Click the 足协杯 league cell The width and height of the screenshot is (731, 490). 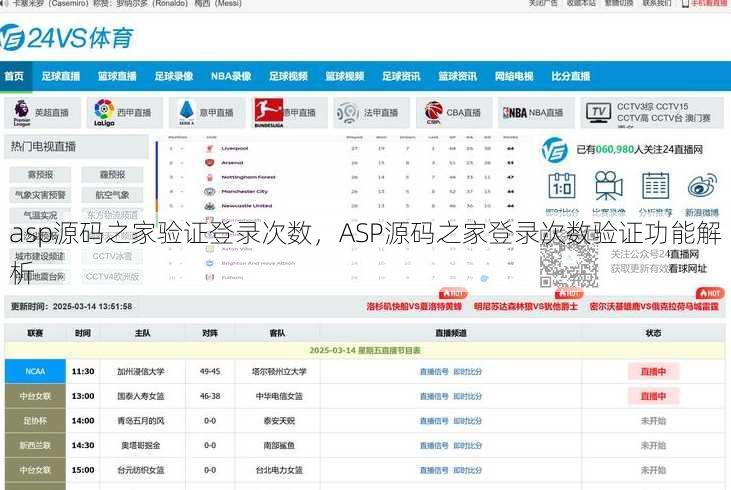35,421
